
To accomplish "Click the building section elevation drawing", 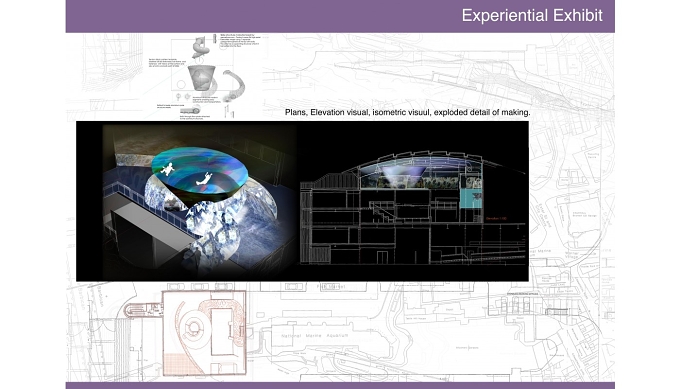I will [413, 207].
